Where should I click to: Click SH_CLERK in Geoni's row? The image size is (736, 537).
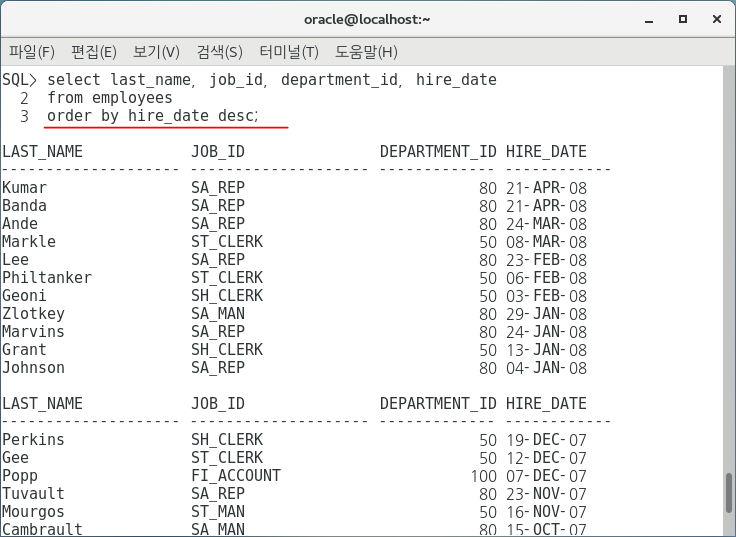coord(227,296)
